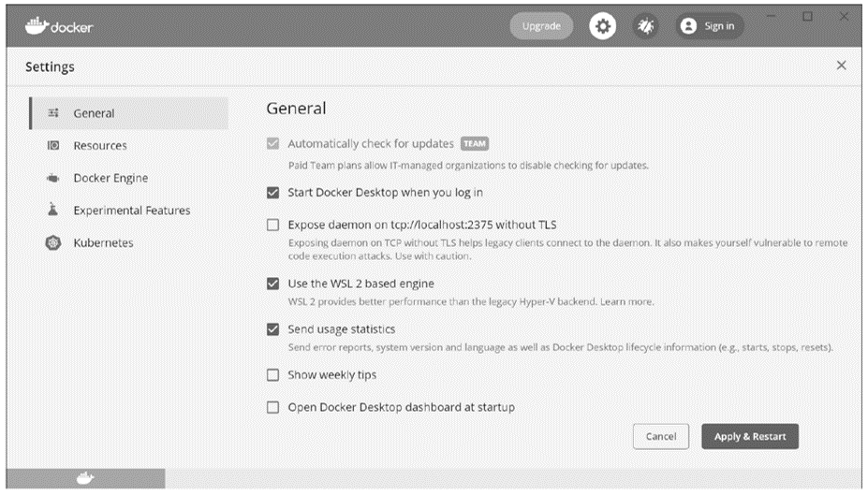Click the Sign in button
This screenshot has height=495, width=868.
pos(709,26)
